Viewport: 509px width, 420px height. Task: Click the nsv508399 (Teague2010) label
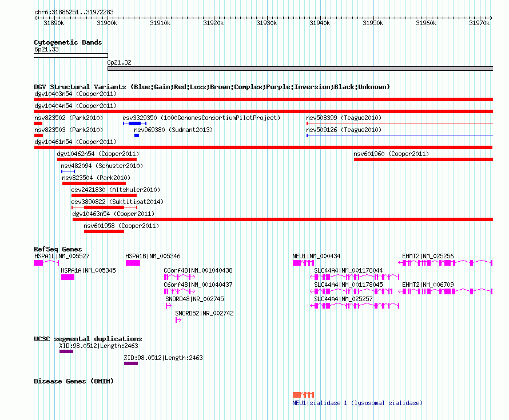coord(344,118)
